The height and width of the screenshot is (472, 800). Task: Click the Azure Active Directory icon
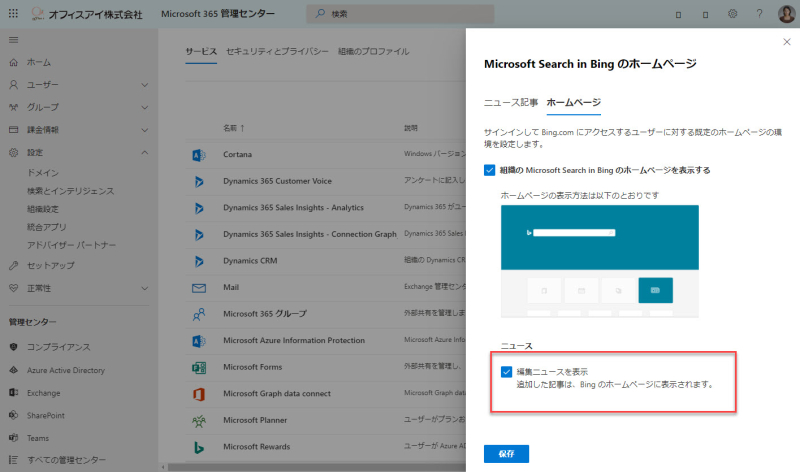click(14, 370)
